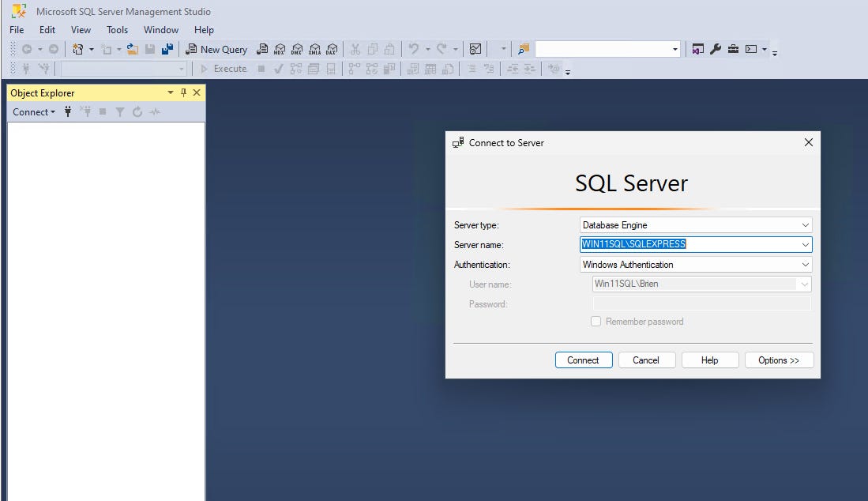Viewport: 868px width, 501px height.
Task: Toggle Full Screen mode in toolbar
Action: (x=697, y=48)
